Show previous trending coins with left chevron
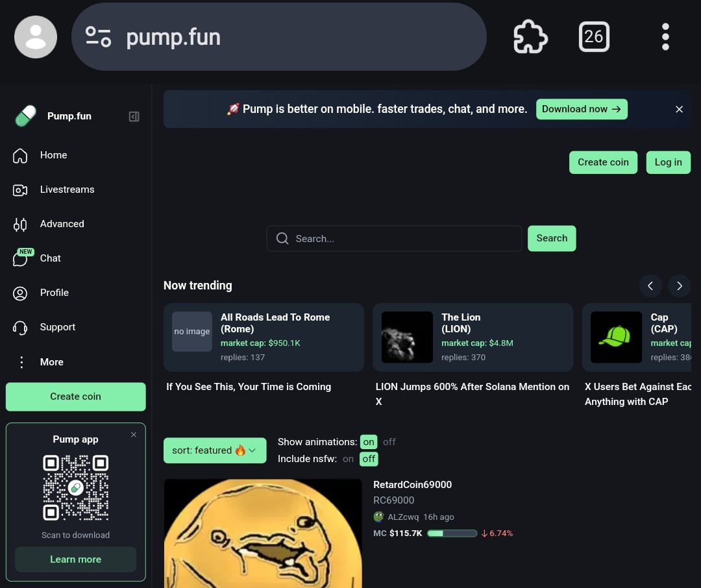This screenshot has height=588, width=701. pos(650,286)
